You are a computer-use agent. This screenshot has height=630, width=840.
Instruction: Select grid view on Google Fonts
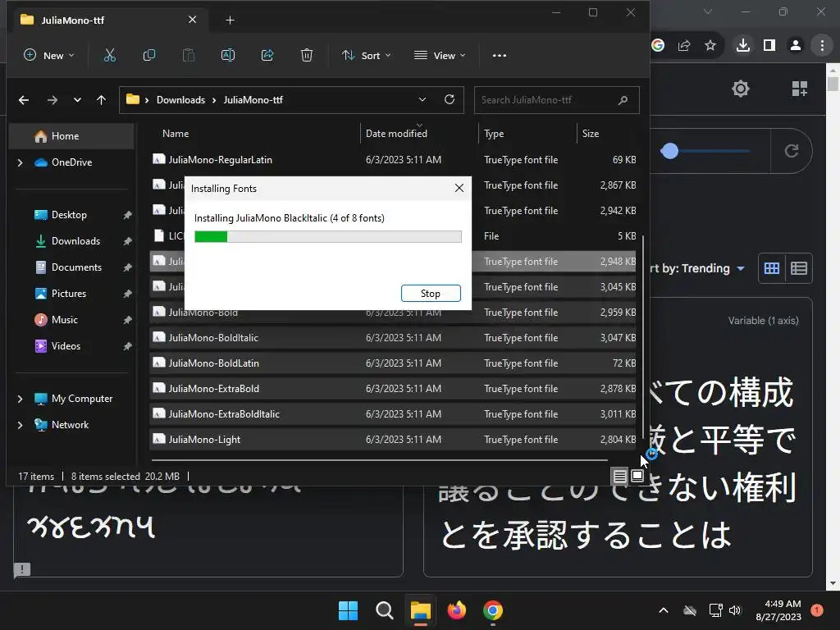point(771,268)
